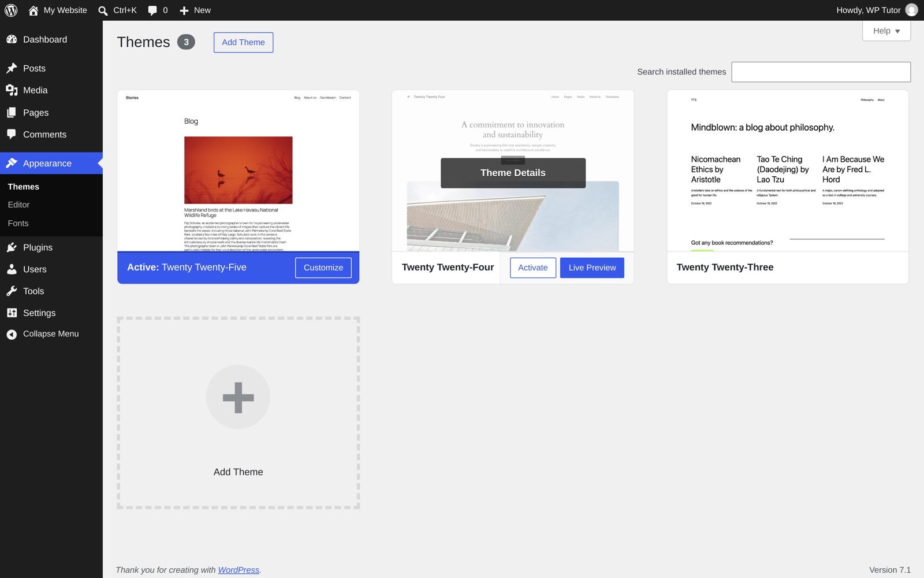Click the Appearance paintbrush icon

12,163
